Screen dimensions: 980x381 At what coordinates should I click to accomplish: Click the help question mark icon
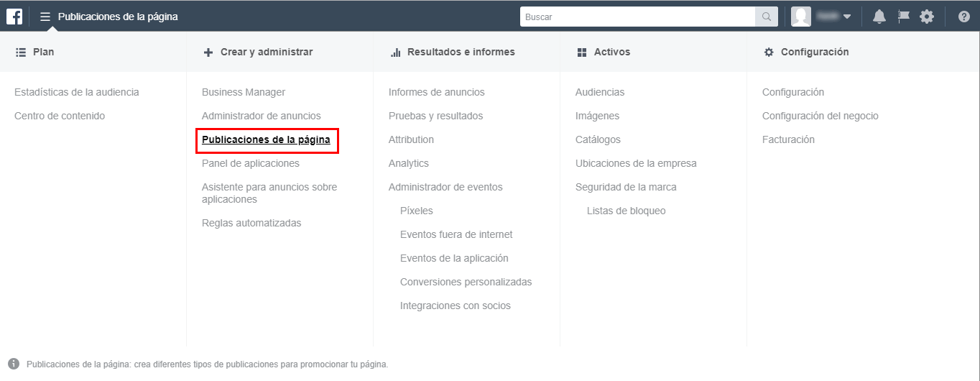click(963, 17)
